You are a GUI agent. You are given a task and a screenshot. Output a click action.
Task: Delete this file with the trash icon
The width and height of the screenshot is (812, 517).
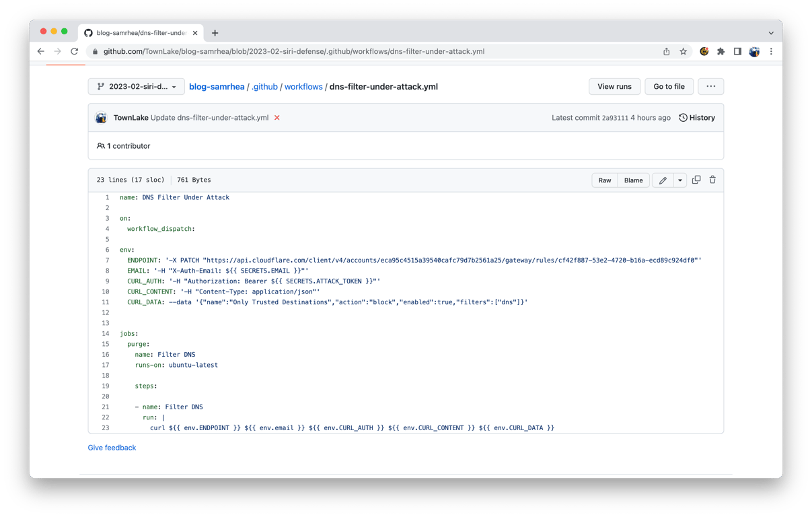pos(712,180)
